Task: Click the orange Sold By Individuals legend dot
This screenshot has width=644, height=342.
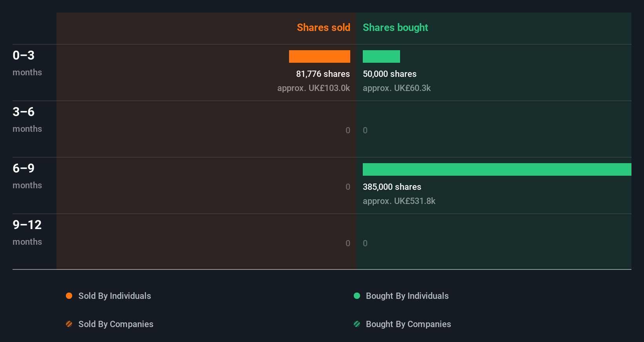Action: (69, 296)
